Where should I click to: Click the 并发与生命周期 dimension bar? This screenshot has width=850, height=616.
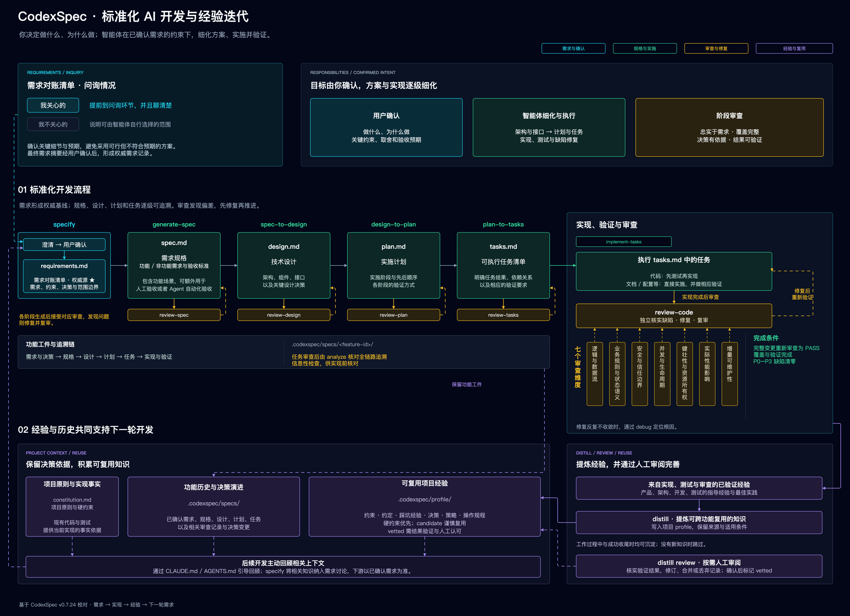[x=662, y=374]
